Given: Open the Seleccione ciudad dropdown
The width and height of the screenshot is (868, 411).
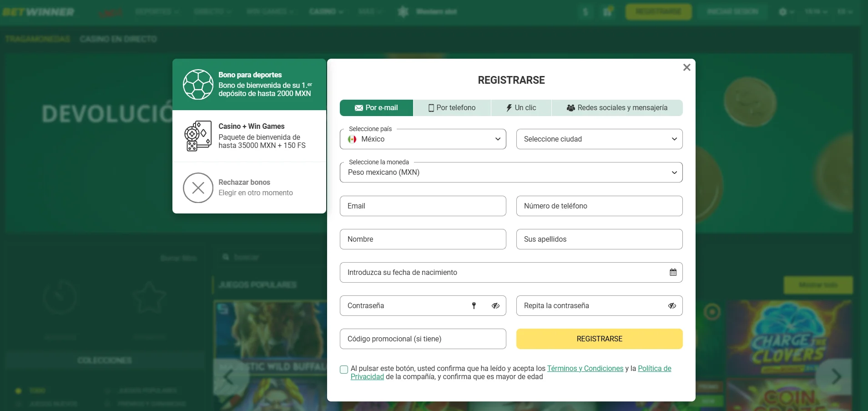Looking at the screenshot, I should tap(599, 139).
